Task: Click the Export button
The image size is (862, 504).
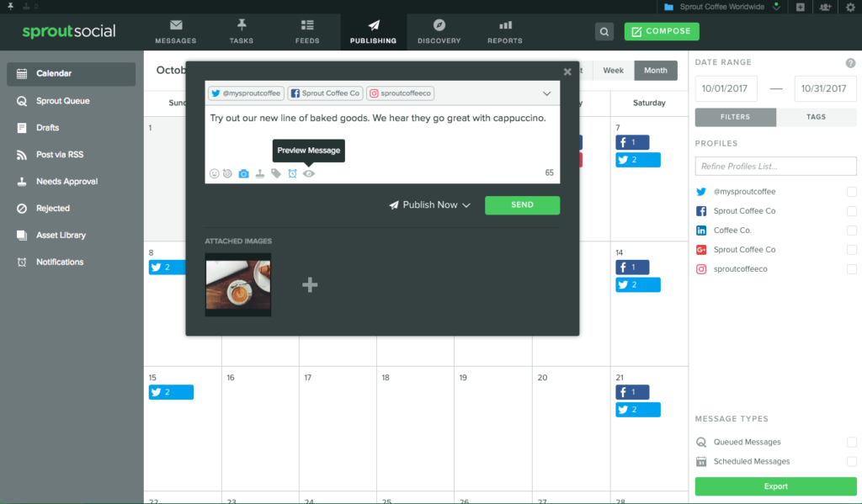Action: [775, 486]
